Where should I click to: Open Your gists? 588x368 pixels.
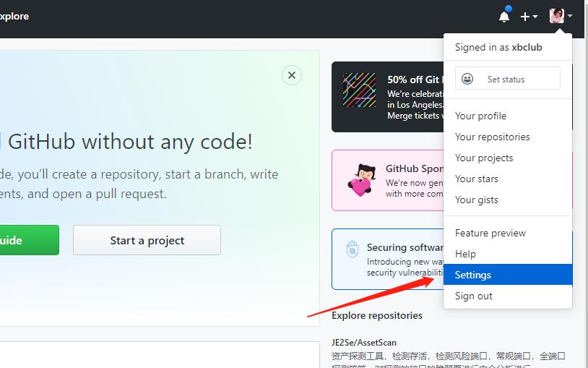508,200
